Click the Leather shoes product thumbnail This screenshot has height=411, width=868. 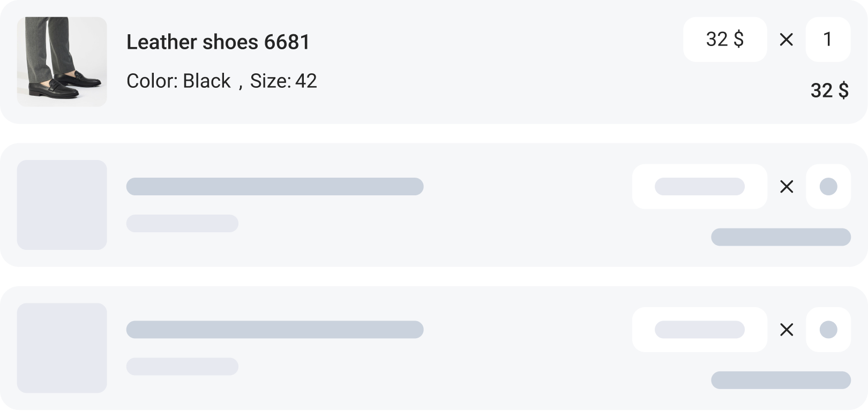tap(62, 62)
